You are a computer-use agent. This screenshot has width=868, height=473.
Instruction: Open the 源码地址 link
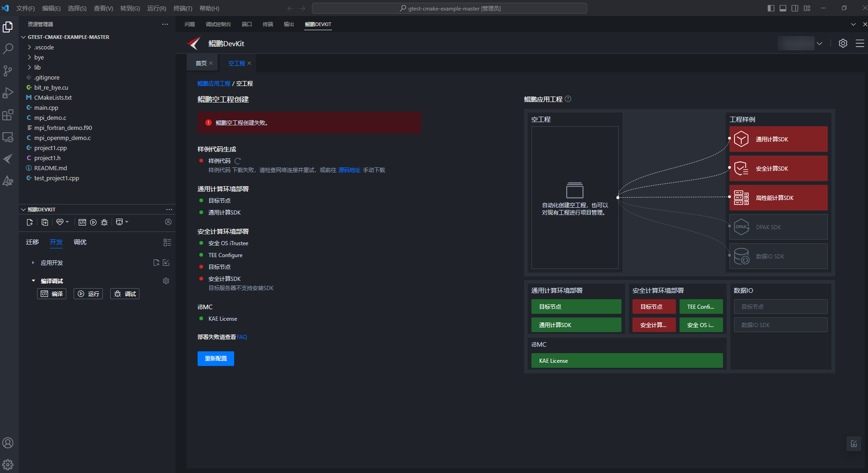point(349,170)
